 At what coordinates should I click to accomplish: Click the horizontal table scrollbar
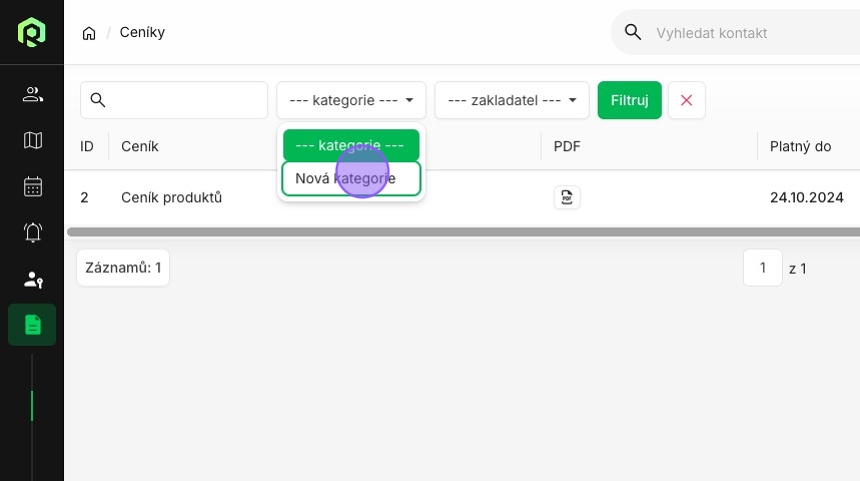pyautogui.click(x=463, y=232)
